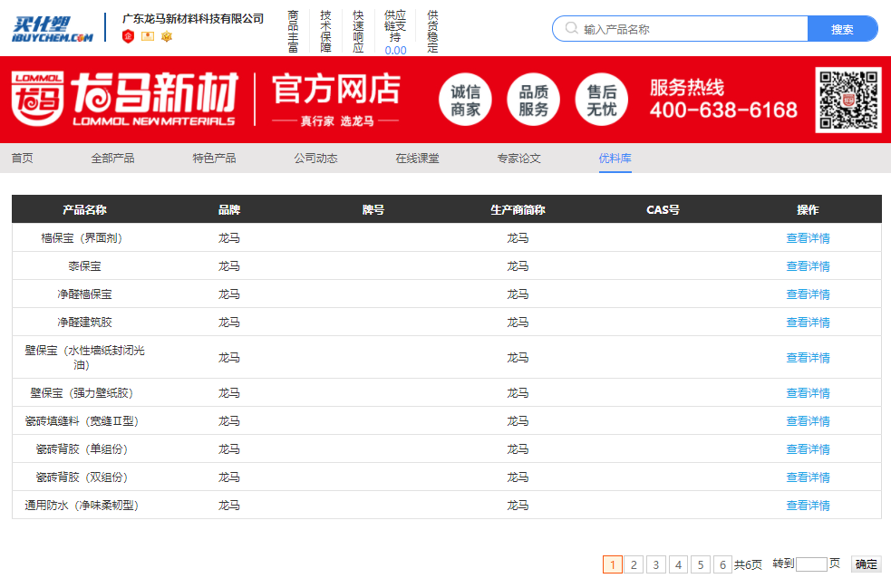This screenshot has height=588, width=891.
Task: Go to page 3 in pagination
Action: point(655,564)
